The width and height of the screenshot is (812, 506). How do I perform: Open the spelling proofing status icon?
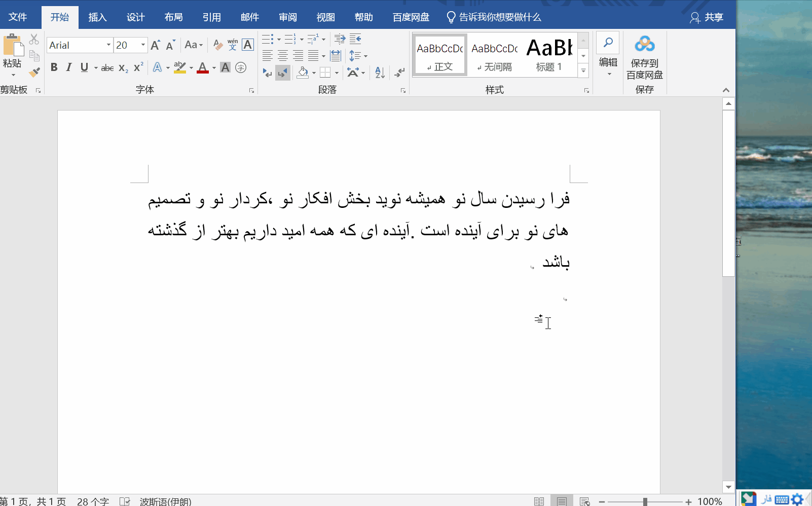tap(125, 501)
